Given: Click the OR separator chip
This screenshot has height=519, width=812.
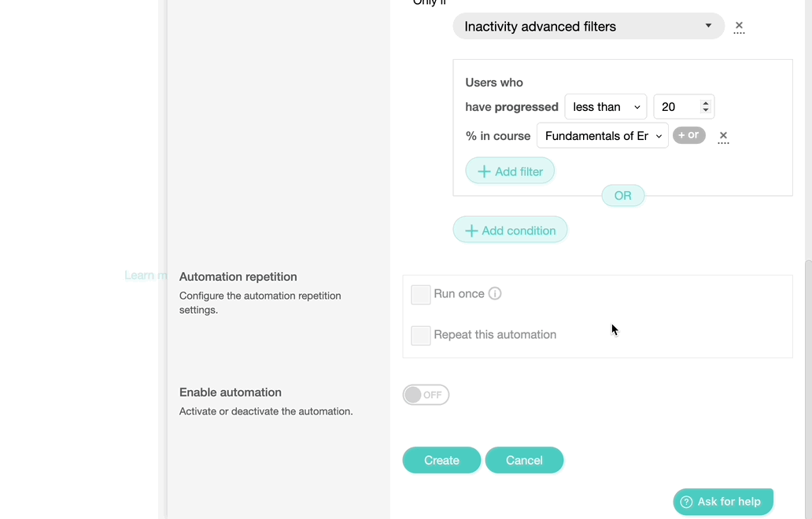Looking at the screenshot, I should 622,195.
